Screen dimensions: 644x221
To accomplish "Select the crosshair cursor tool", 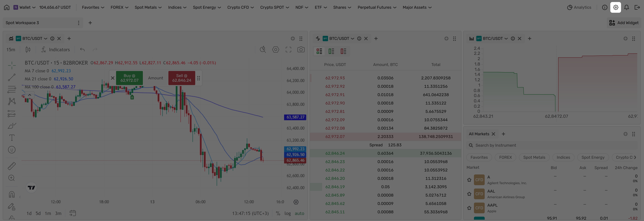I will [12, 65].
